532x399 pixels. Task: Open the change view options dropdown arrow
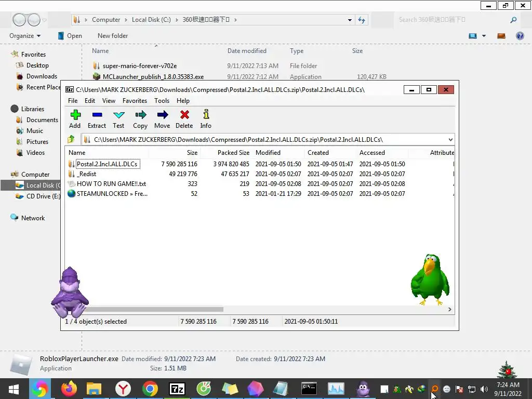tap(484, 36)
